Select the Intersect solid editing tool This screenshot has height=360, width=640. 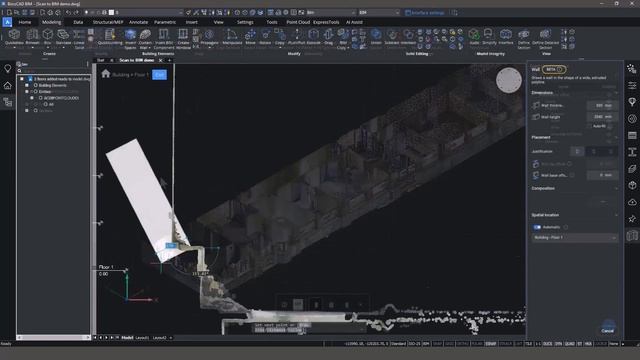pos(408,37)
